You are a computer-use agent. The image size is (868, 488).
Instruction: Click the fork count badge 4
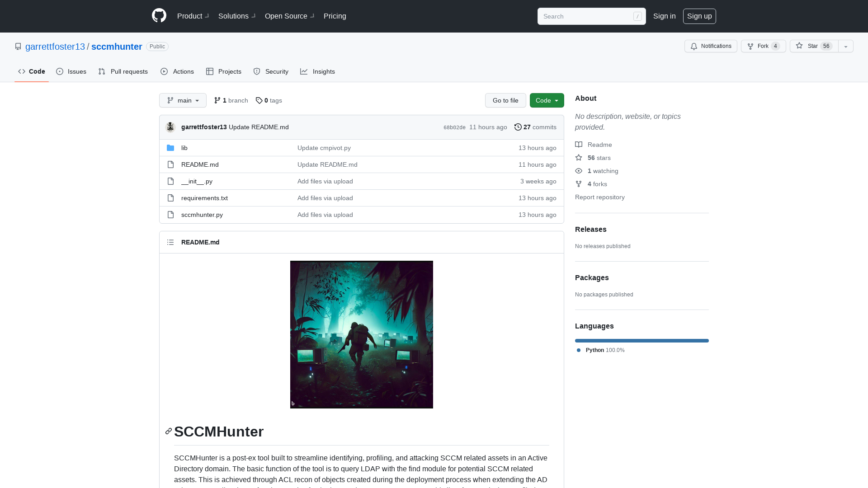[x=775, y=46]
